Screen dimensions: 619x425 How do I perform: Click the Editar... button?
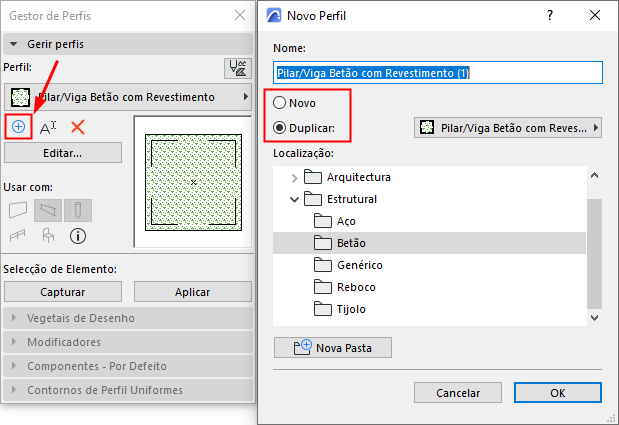[63, 153]
